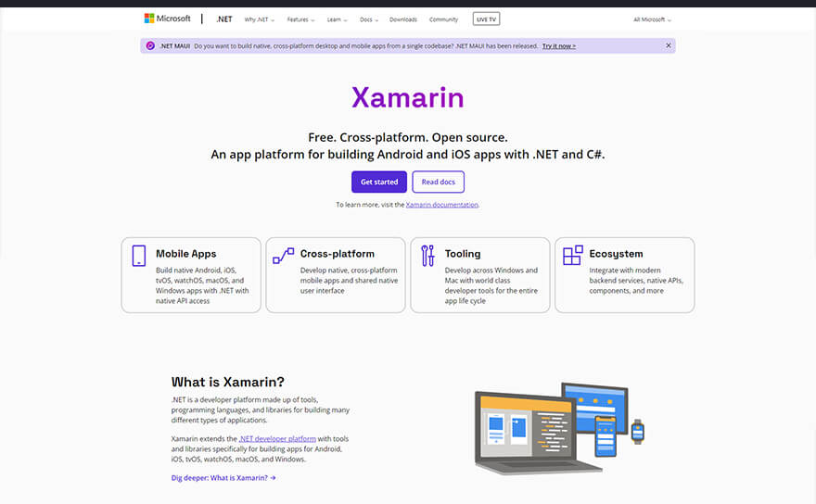
Task: Open the Docs dropdown menu
Action: 368,19
